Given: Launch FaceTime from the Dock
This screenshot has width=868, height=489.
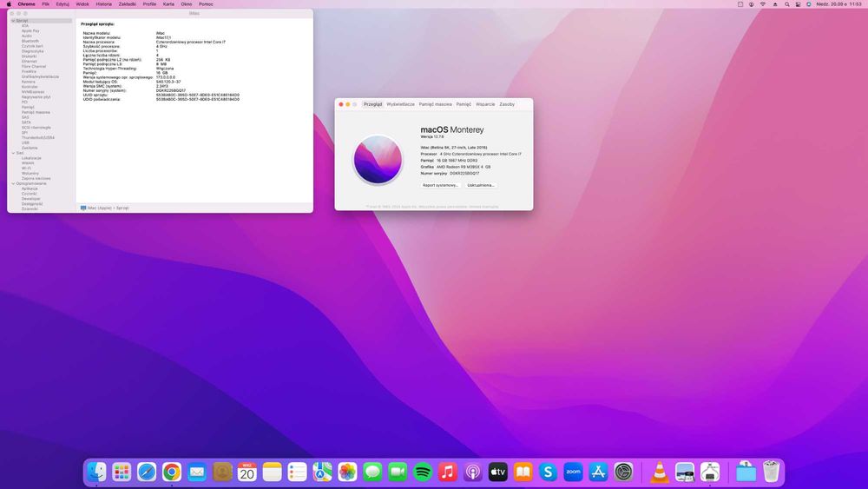Looking at the screenshot, I should click(398, 472).
